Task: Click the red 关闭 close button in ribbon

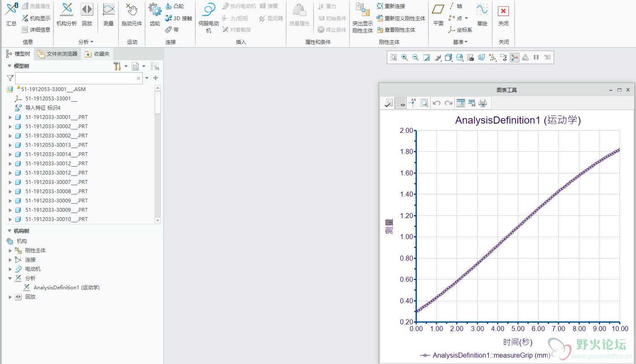Action: click(503, 14)
